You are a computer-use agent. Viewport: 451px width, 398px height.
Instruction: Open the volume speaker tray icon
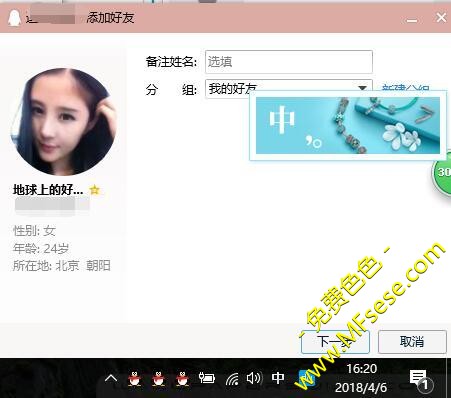click(x=254, y=378)
